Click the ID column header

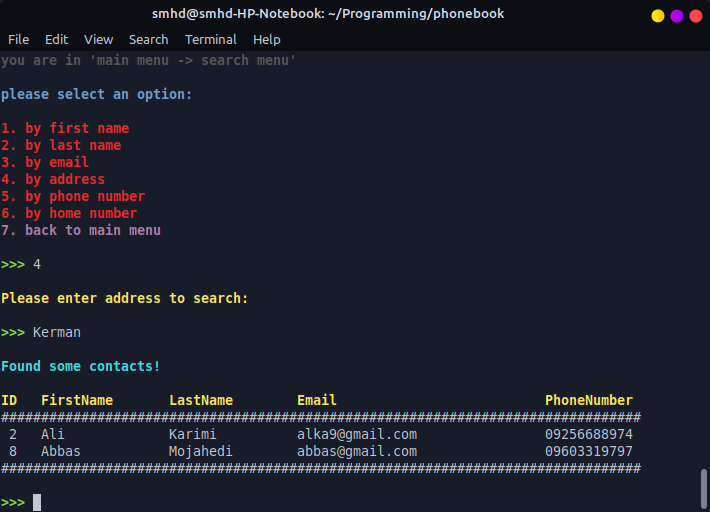[9, 400]
